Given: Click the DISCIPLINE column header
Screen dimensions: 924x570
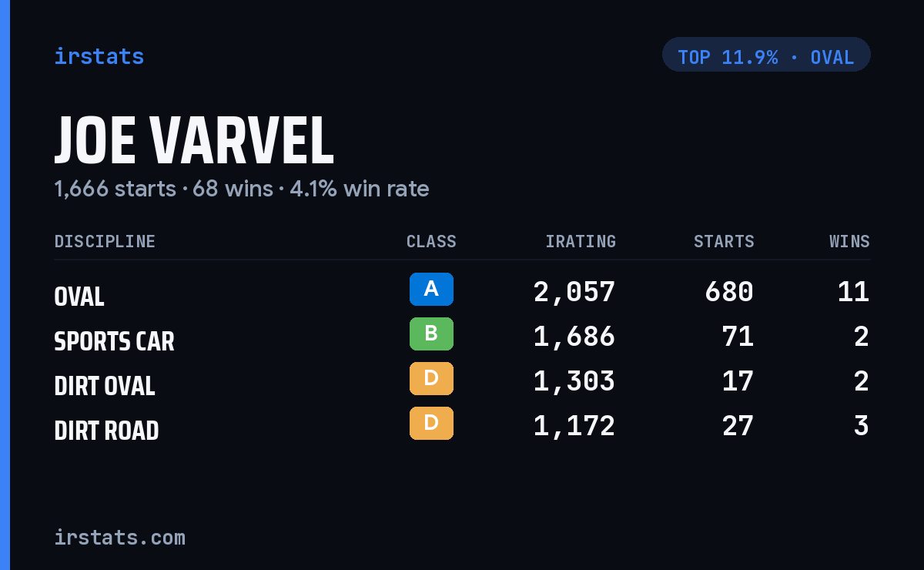Looking at the screenshot, I should pos(105,242).
